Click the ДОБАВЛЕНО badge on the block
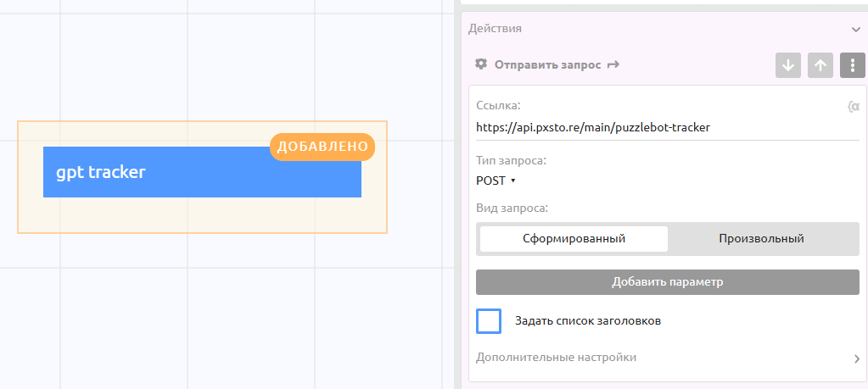 (x=322, y=147)
